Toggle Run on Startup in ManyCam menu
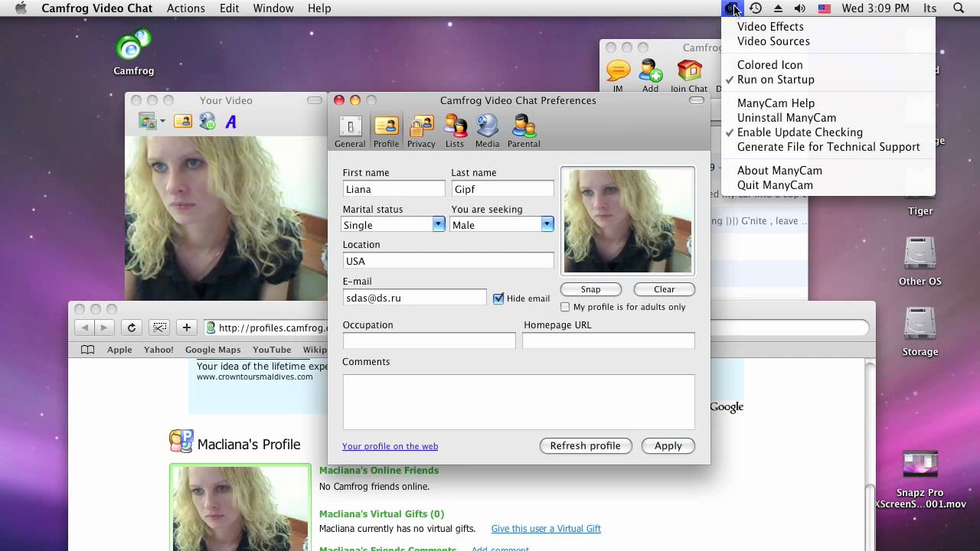This screenshot has height=551, width=980. (x=776, y=80)
